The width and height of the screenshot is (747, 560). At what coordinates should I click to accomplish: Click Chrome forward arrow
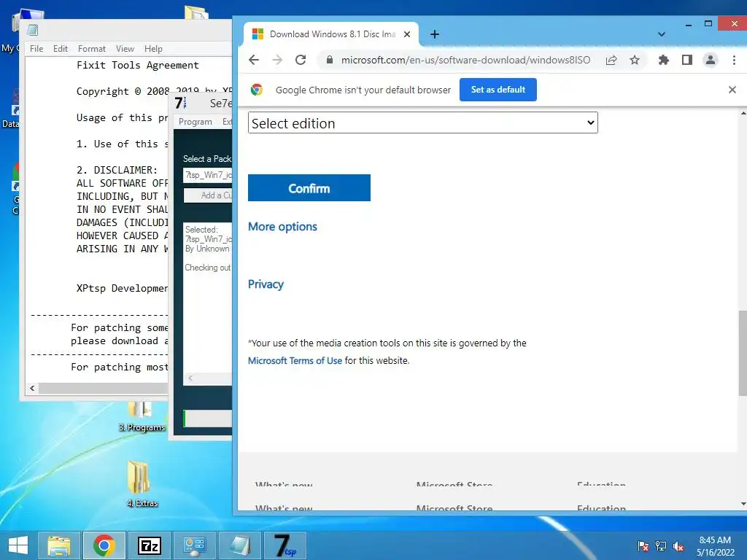pyautogui.click(x=276, y=60)
